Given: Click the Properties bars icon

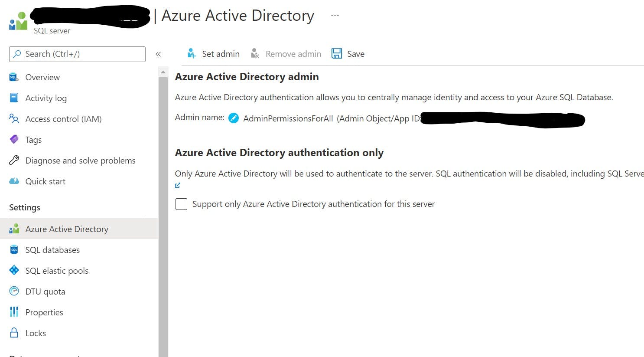Looking at the screenshot, I should click(14, 312).
